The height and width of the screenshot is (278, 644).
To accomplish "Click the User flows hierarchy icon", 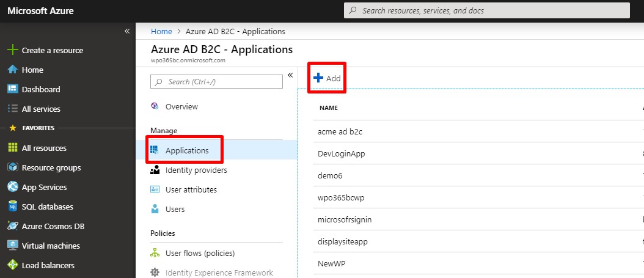I will click(x=155, y=253).
